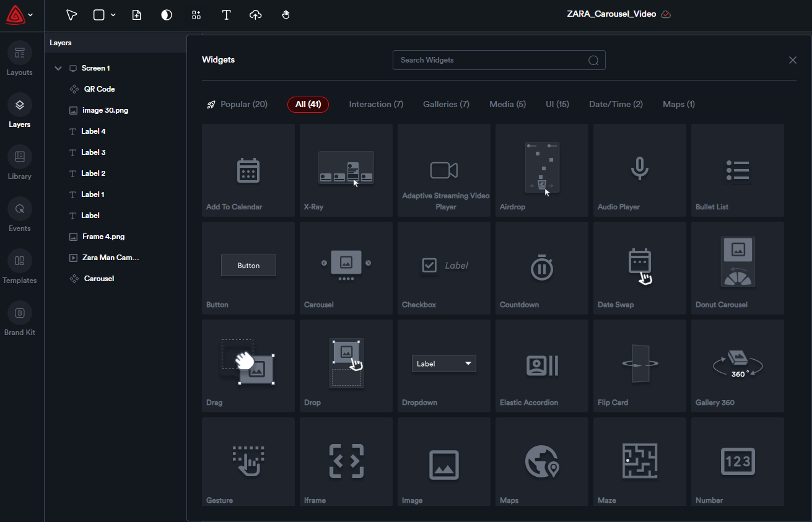This screenshot has width=812, height=522.
Task: Click the Search Widgets field
Action: tap(489, 60)
